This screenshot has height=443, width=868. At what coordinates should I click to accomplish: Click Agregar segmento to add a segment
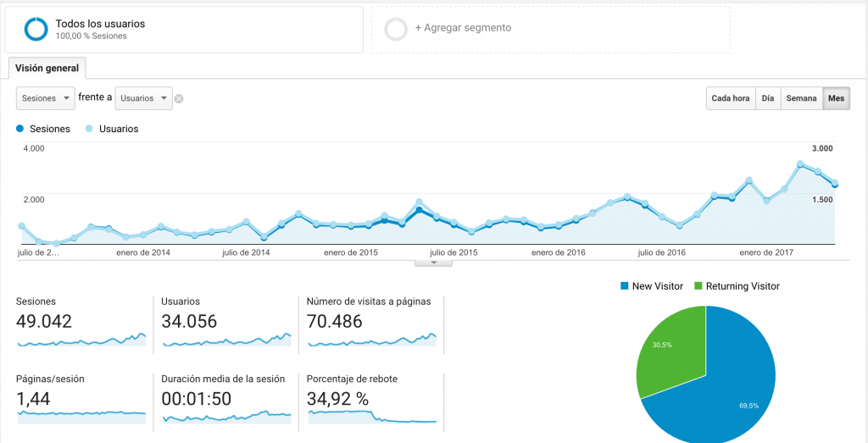click(x=463, y=28)
